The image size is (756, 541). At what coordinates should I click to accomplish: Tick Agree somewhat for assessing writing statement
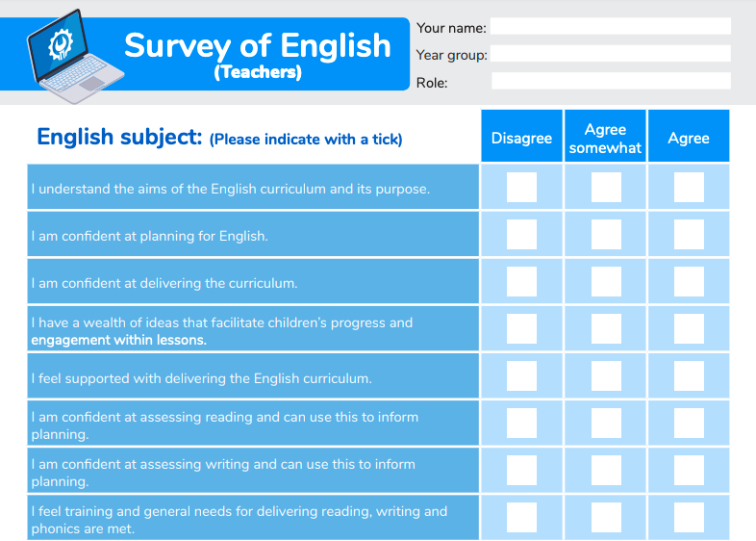pyautogui.click(x=605, y=471)
